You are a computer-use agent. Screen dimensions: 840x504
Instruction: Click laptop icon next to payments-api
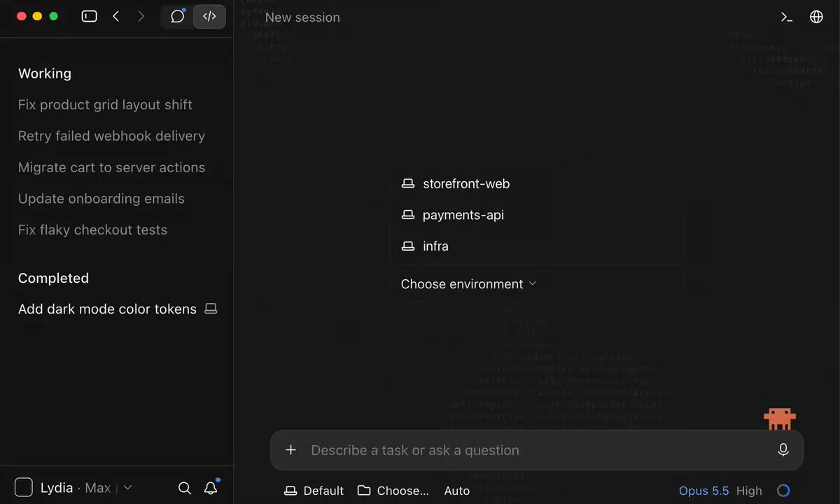click(x=408, y=215)
